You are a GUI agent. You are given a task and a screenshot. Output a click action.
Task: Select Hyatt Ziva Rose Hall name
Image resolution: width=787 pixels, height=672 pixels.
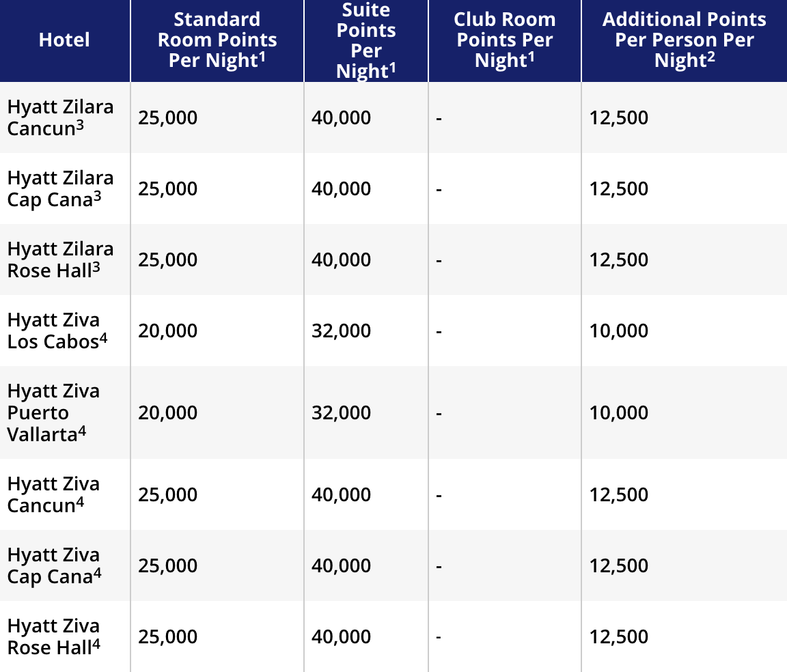[54, 636]
